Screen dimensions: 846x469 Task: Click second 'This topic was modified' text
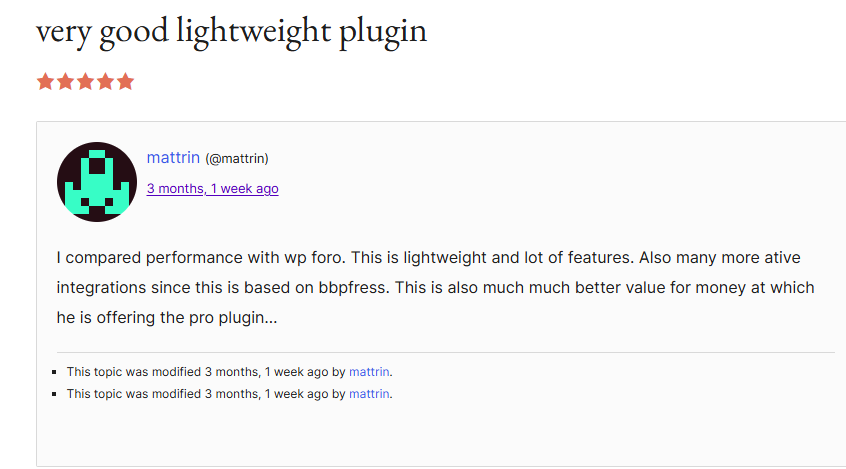pos(134,394)
